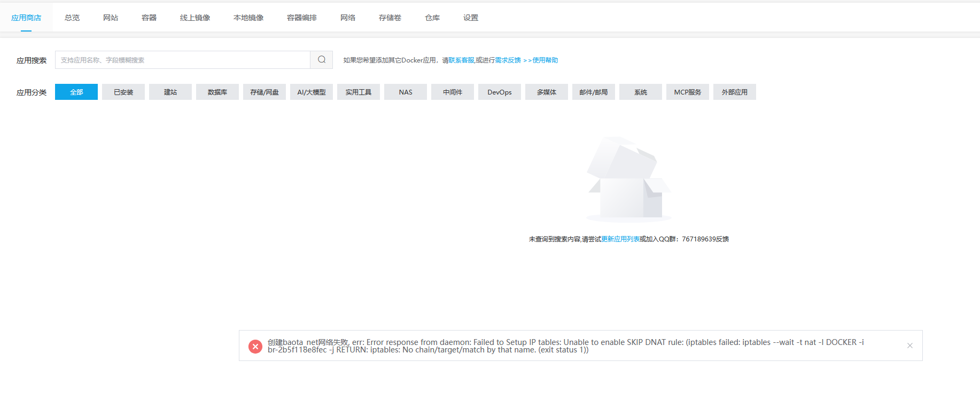Filter by DevOps category
Image resolution: width=980 pixels, height=416 pixels.
500,92
